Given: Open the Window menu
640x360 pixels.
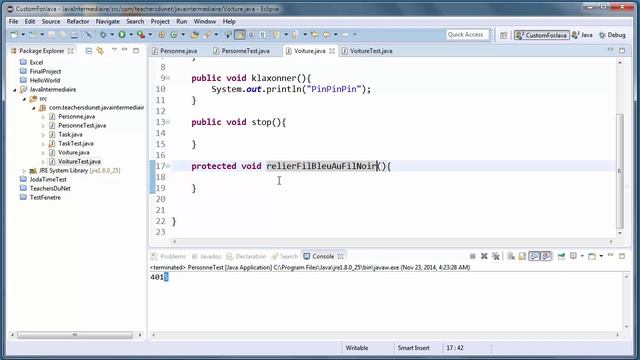Looking at the screenshot, I should pos(204,21).
